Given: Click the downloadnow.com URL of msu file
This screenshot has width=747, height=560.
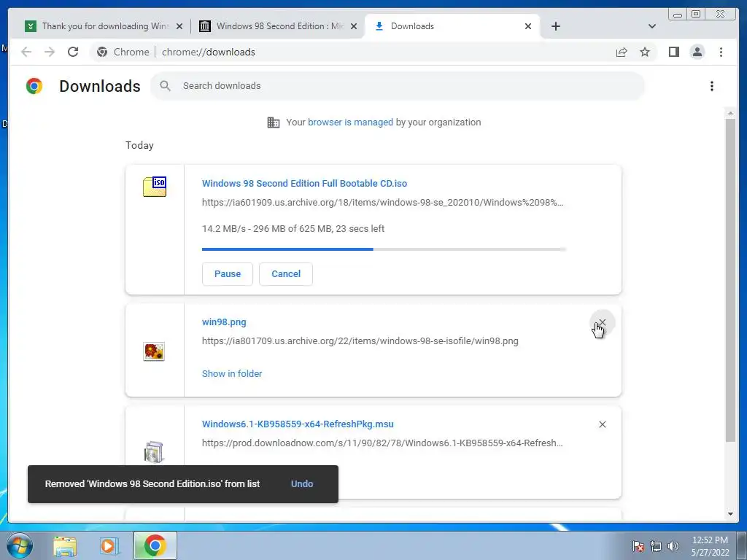Looking at the screenshot, I should point(382,443).
